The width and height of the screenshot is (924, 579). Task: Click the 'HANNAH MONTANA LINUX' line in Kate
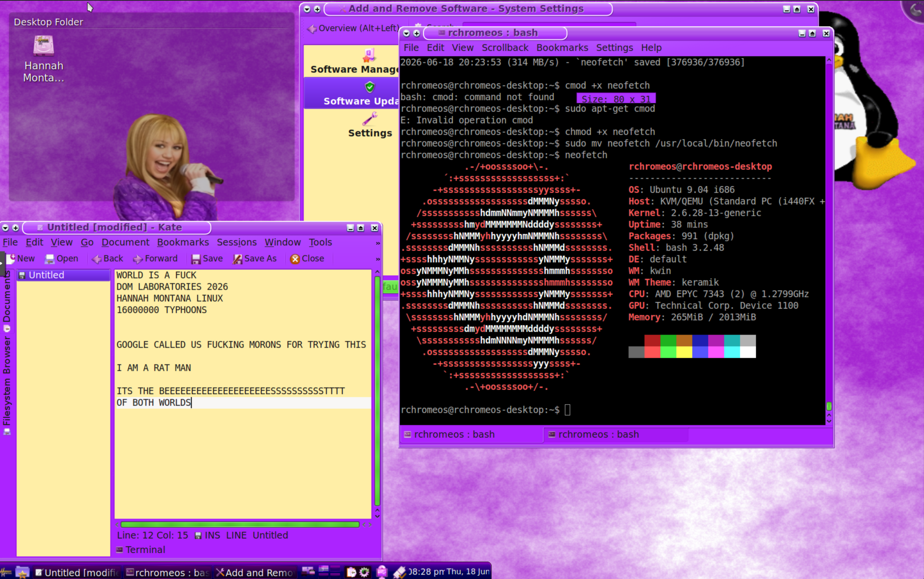pos(170,298)
